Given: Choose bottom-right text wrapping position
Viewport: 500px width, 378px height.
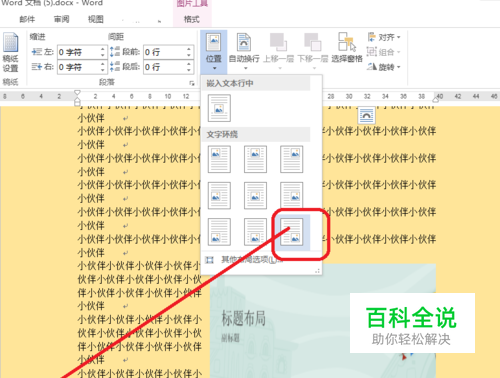Looking at the screenshot, I should click(x=292, y=232).
